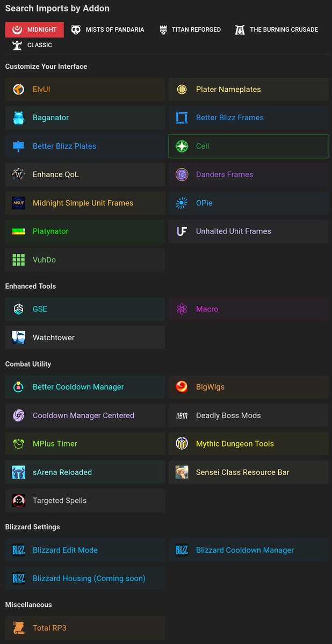This screenshot has width=332, height=644.
Task: Click the Better Blizz Plates signpost icon
Action: 19,147
